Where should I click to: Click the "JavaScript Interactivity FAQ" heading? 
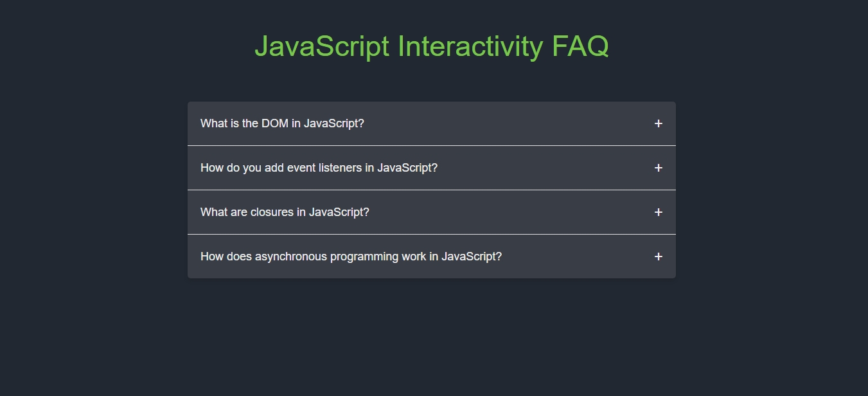pos(432,46)
